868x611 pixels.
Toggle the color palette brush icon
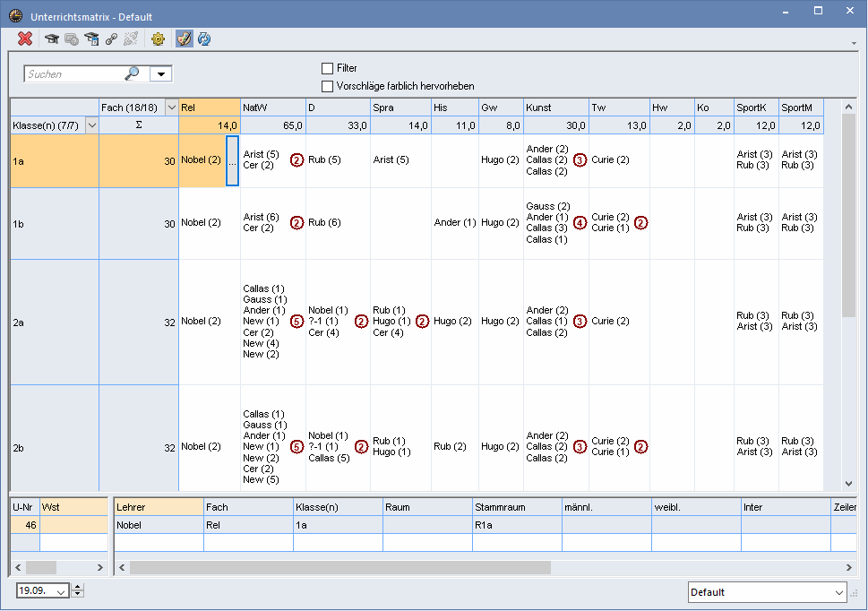coord(185,39)
